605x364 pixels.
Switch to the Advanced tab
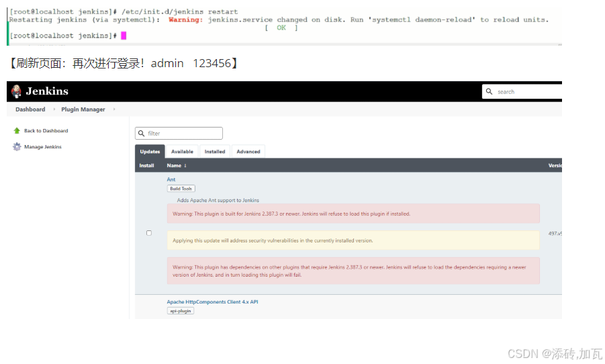click(x=248, y=151)
